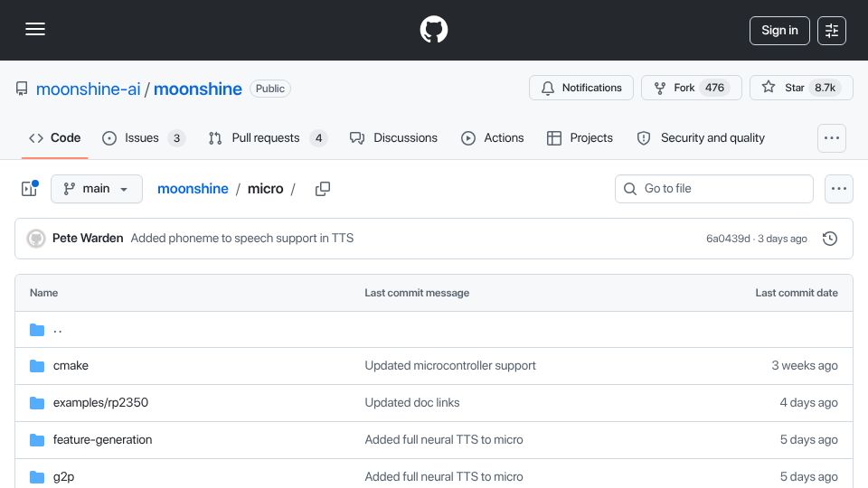Open 'Updated microcontroller support' commit message
This screenshot has width=868, height=488.
[x=450, y=366]
